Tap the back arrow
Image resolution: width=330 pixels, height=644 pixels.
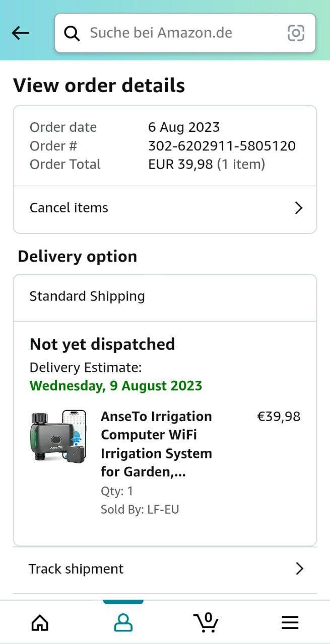tap(20, 33)
